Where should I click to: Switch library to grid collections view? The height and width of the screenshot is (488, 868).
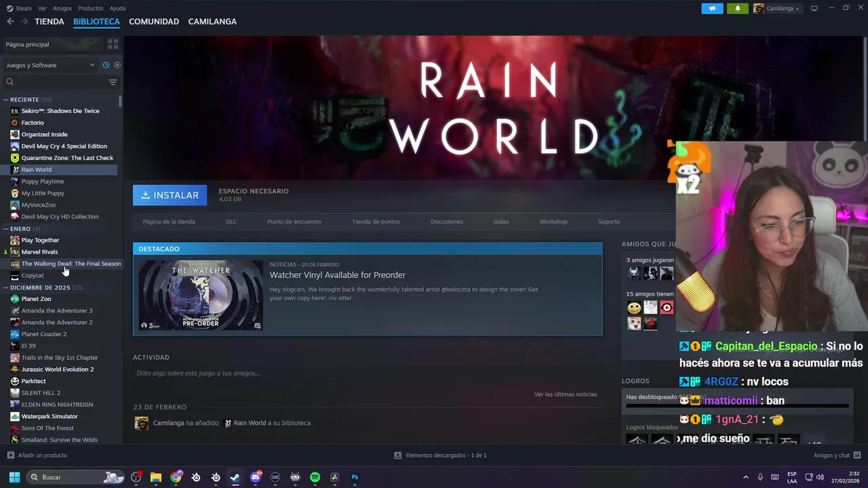click(x=113, y=44)
